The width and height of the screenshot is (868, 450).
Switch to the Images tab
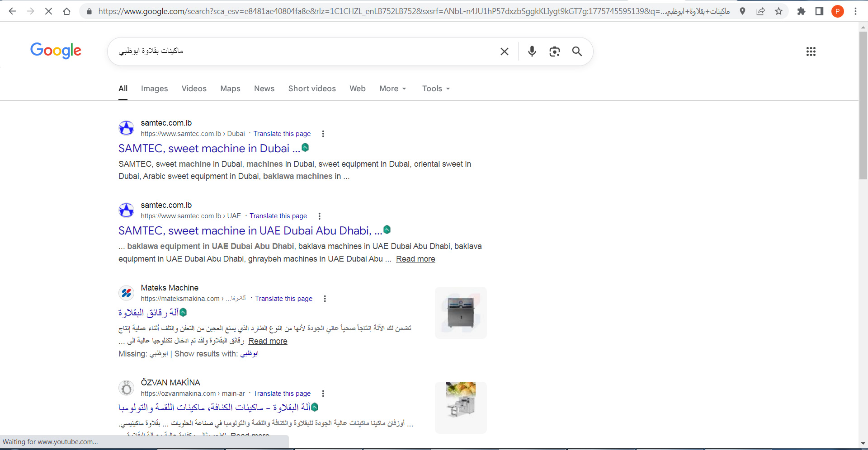pyautogui.click(x=154, y=89)
